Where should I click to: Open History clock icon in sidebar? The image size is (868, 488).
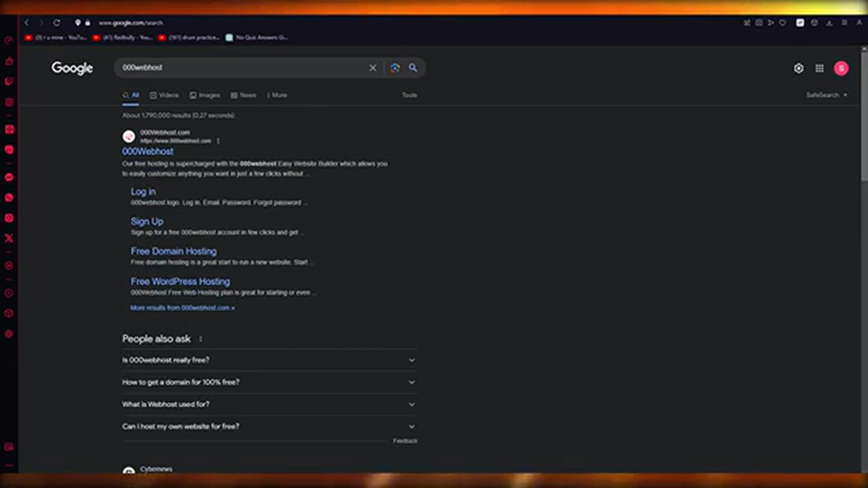pos(9,293)
